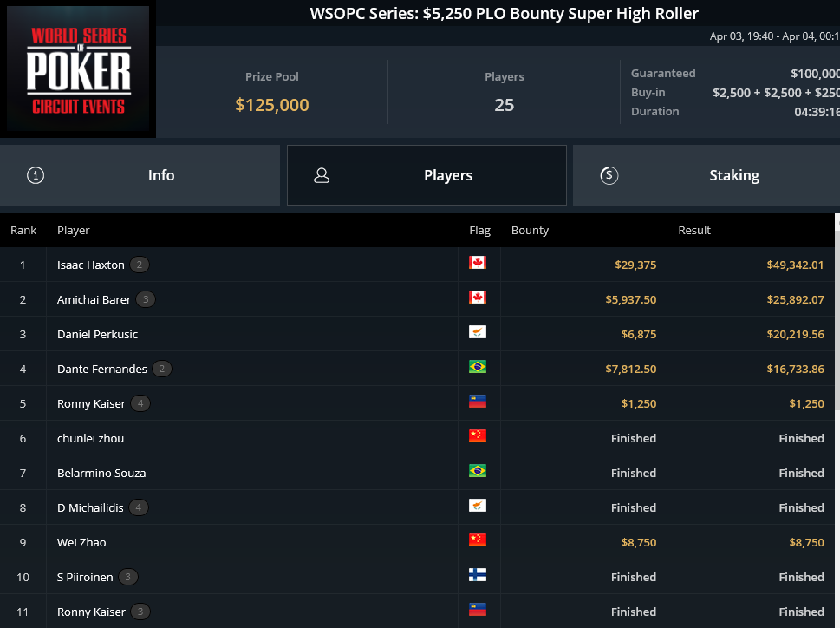Click Isaac Haxton's Canada flag icon
The width and height of the screenshot is (840, 628).
click(478, 263)
